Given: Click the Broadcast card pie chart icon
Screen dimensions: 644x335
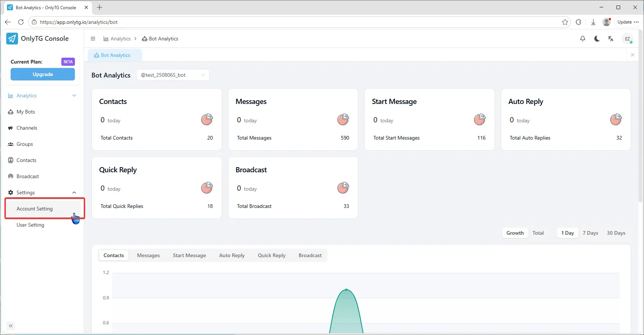Looking at the screenshot, I should coord(343,188).
